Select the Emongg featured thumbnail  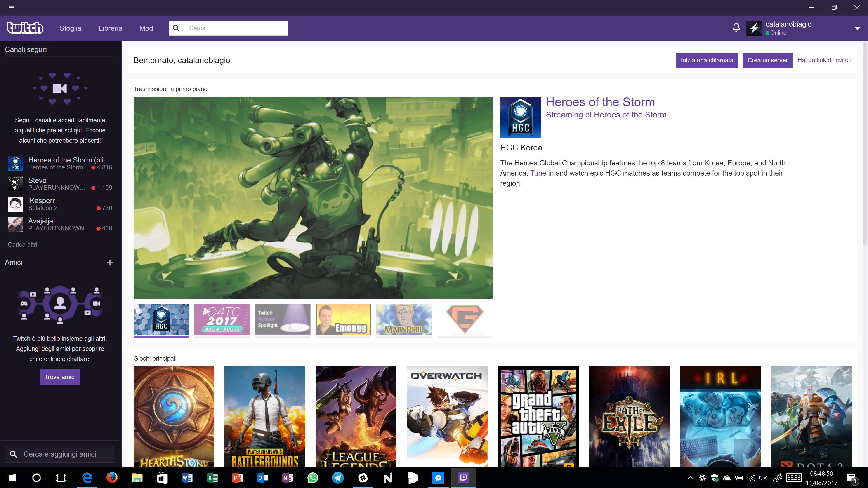coord(343,319)
